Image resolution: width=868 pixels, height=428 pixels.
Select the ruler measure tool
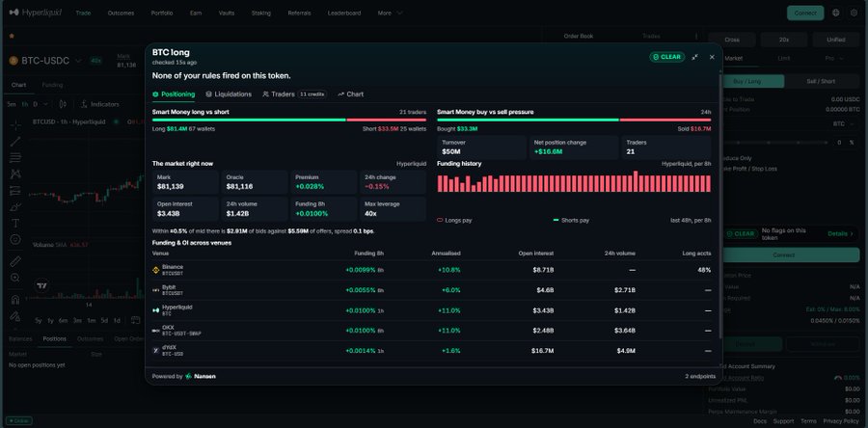click(15, 261)
